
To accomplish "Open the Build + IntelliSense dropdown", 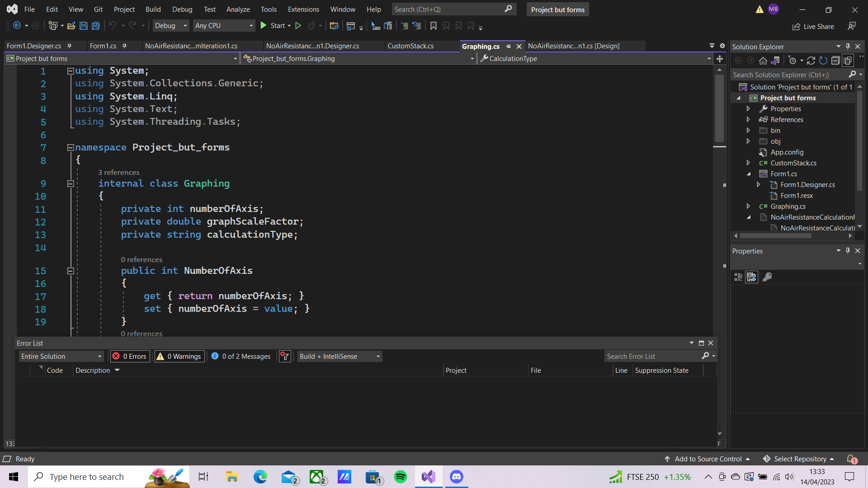I will pyautogui.click(x=339, y=356).
